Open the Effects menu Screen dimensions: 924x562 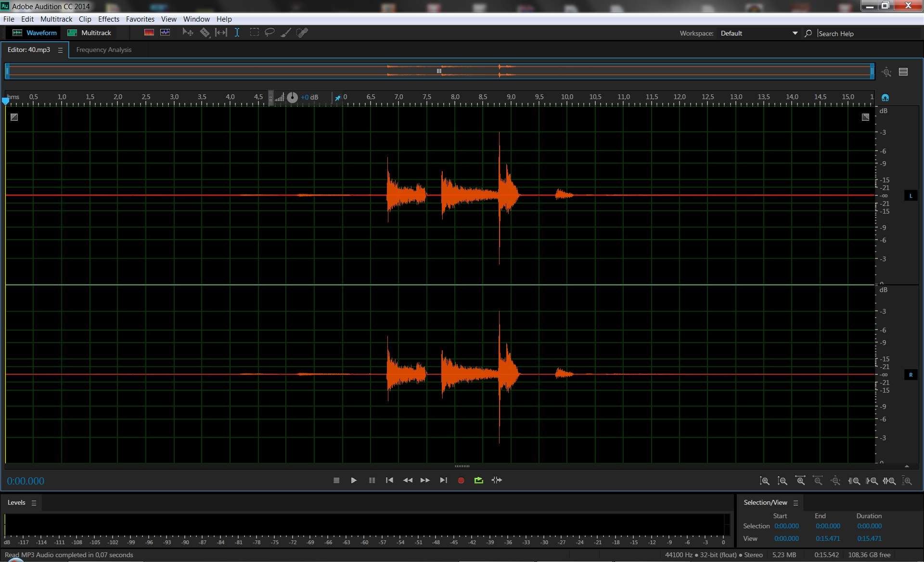click(108, 19)
